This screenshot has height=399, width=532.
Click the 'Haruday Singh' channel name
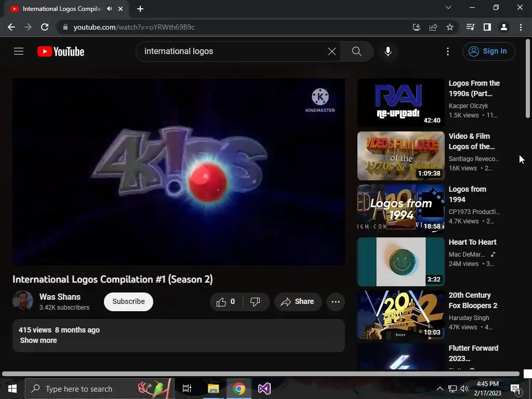coord(469,318)
